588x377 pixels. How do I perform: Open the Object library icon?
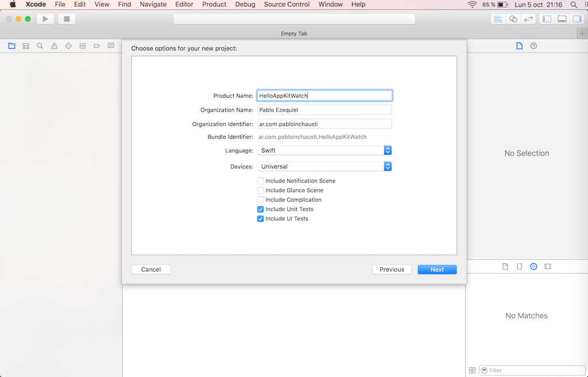click(533, 266)
